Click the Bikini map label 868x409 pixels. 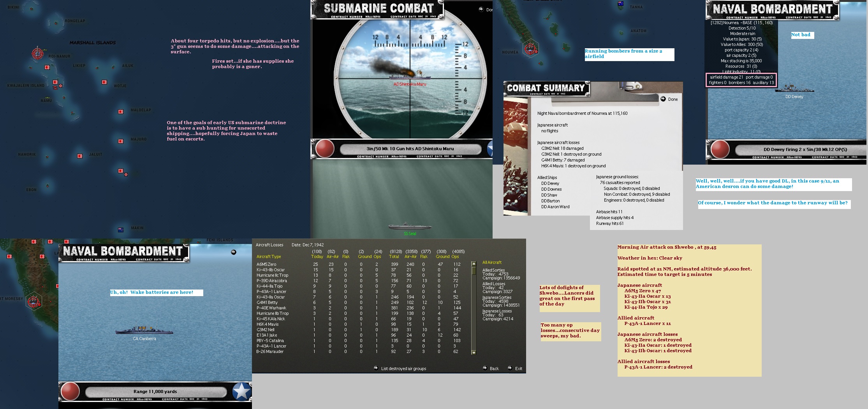click(x=14, y=7)
